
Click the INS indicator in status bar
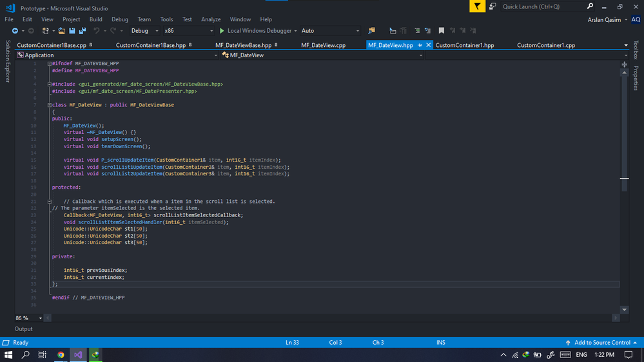[441, 342]
